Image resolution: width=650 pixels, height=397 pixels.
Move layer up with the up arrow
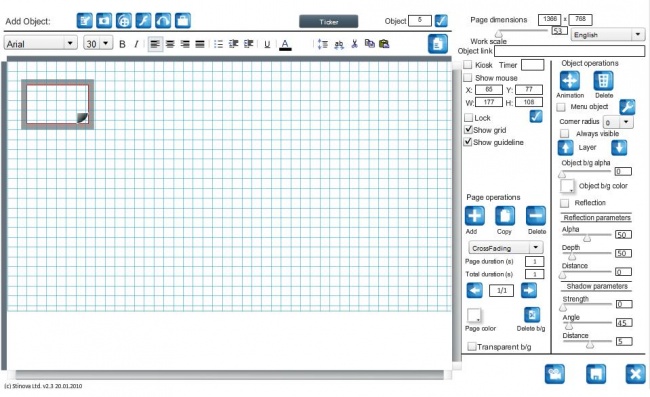pos(565,148)
